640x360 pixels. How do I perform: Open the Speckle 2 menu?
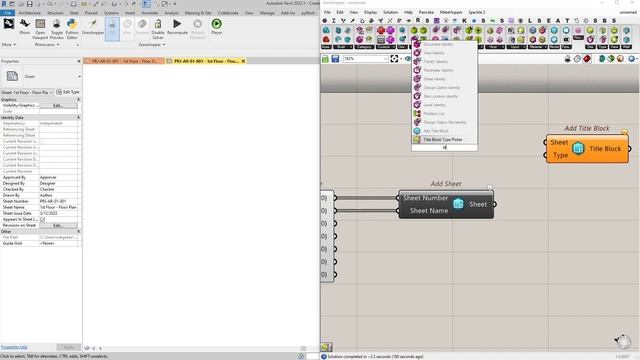coord(477,12)
